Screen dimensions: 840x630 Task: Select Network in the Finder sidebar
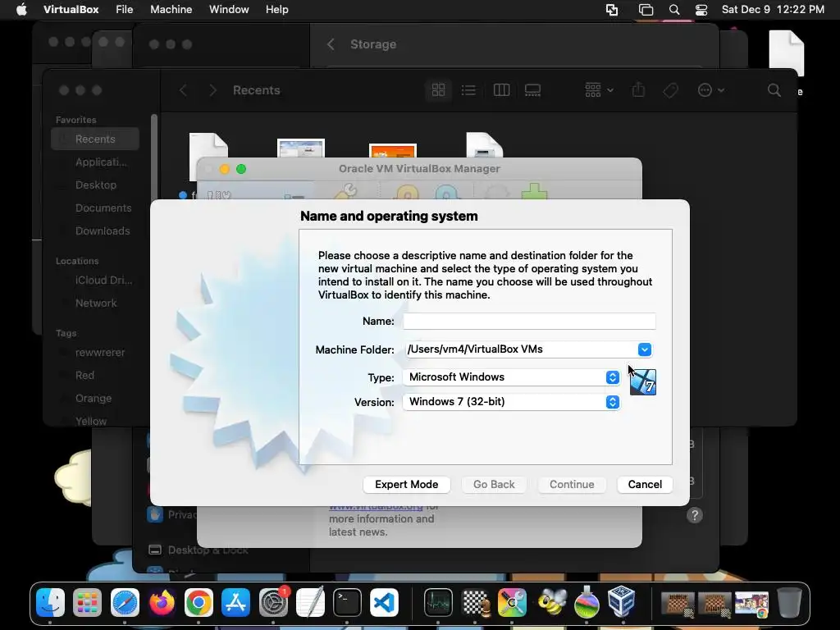click(x=95, y=304)
